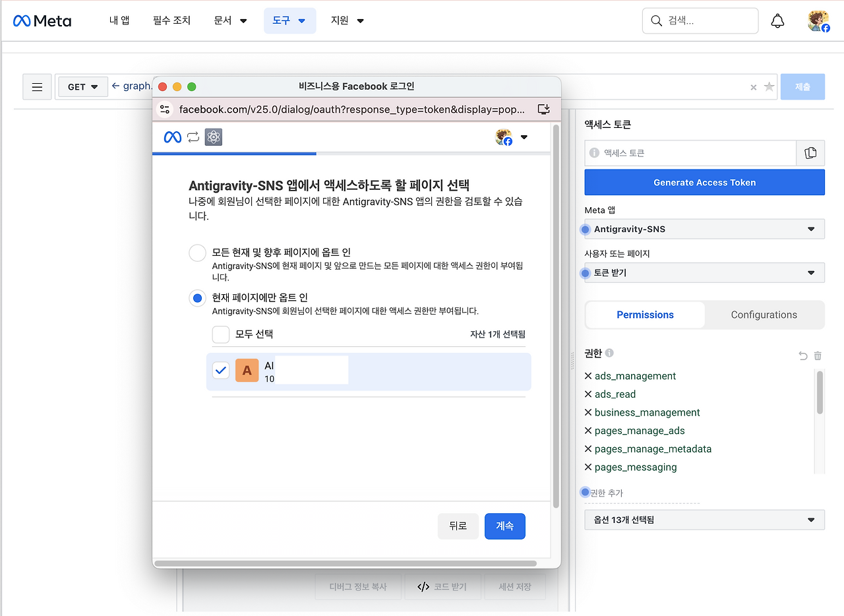Screen dimensions: 844x616
Task: Favorite the query with the star icon
Action: (x=769, y=87)
